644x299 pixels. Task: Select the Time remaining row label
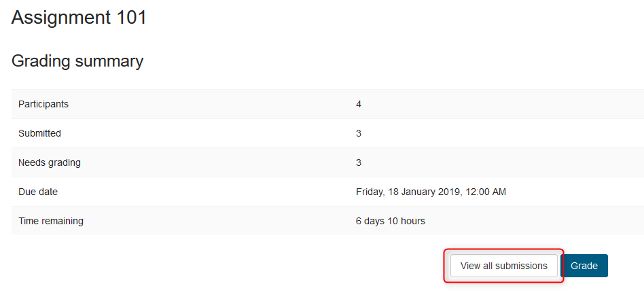click(51, 221)
